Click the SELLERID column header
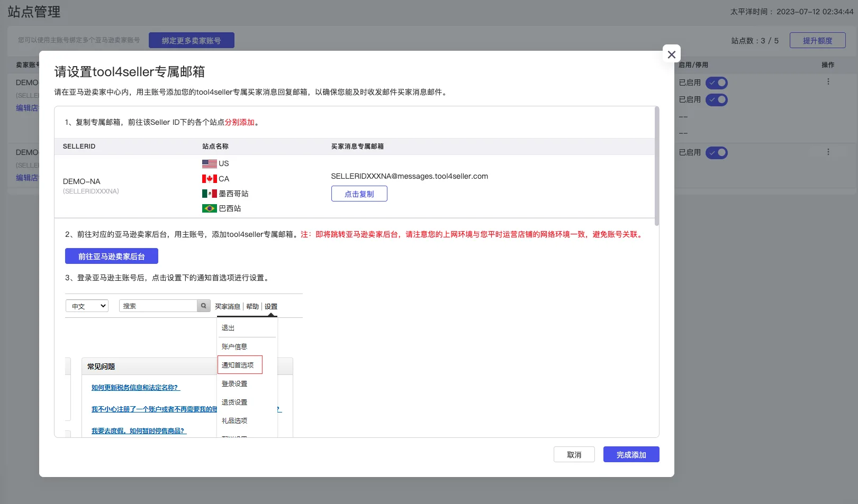Screen dimensions: 858x504 tap(79, 146)
